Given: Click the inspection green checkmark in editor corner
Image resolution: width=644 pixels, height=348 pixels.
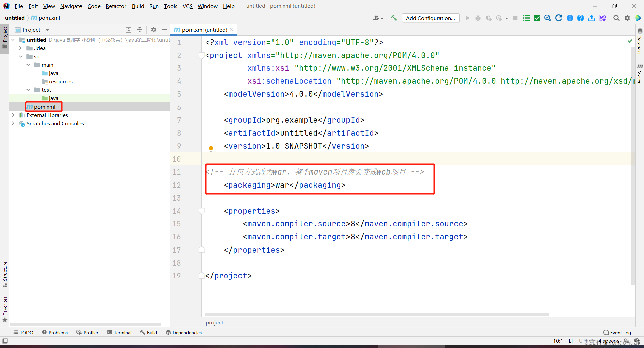Looking at the screenshot, I should click(x=630, y=41).
